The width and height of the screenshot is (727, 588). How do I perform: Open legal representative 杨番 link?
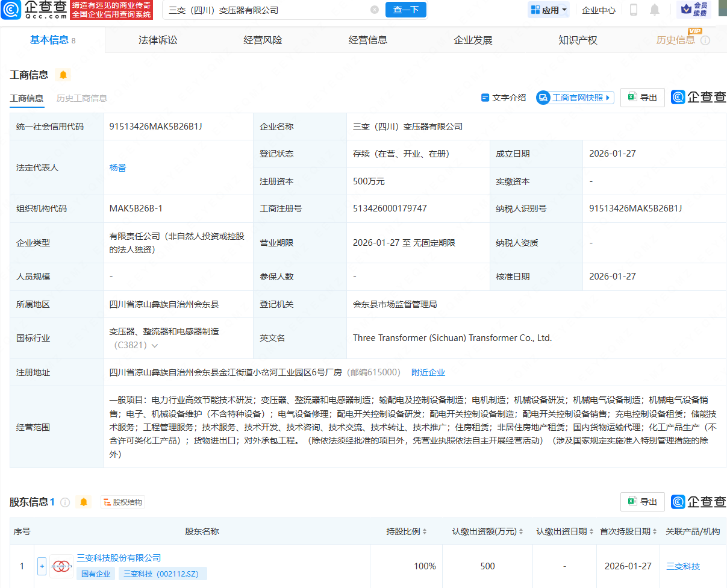coord(118,167)
